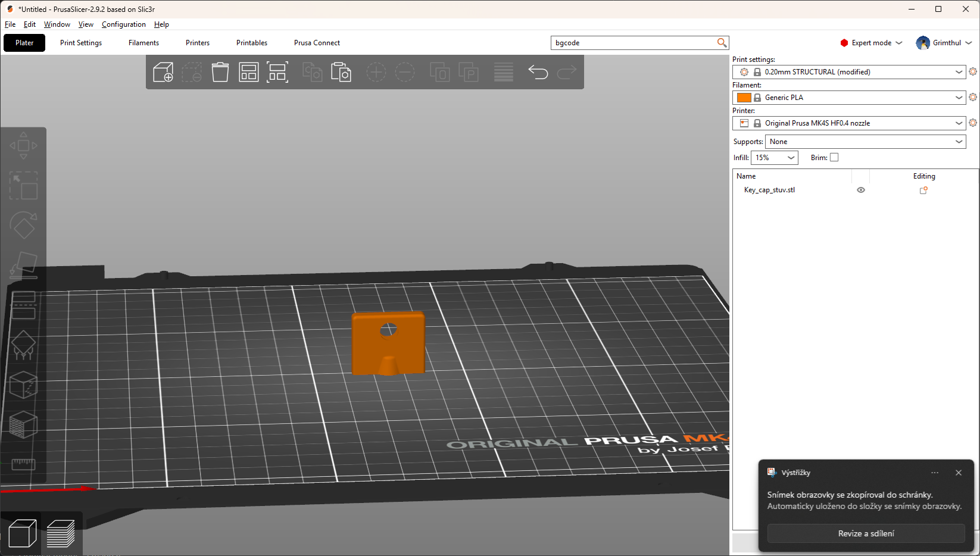
Task: Open the Grimthul account menu
Action: [944, 43]
